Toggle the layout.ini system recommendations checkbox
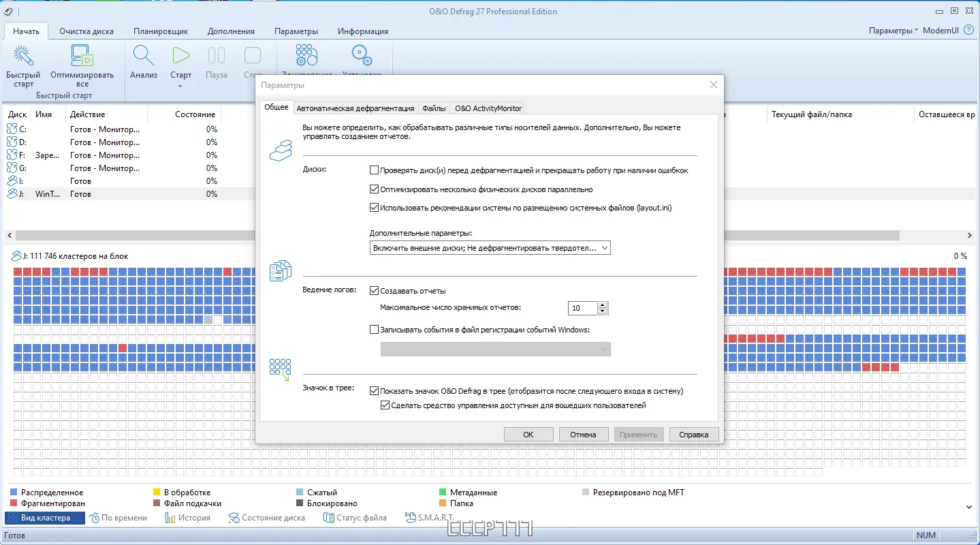980x545 pixels. click(374, 208)
